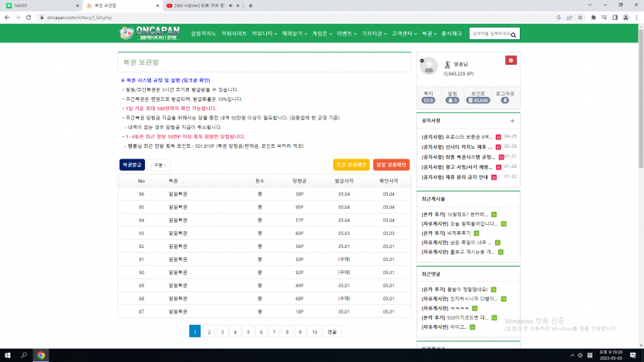Screen dimensions: 644x362
Task: Bookmark this page with the star icon
Action: pyautogui.click(x=580, y=18)
